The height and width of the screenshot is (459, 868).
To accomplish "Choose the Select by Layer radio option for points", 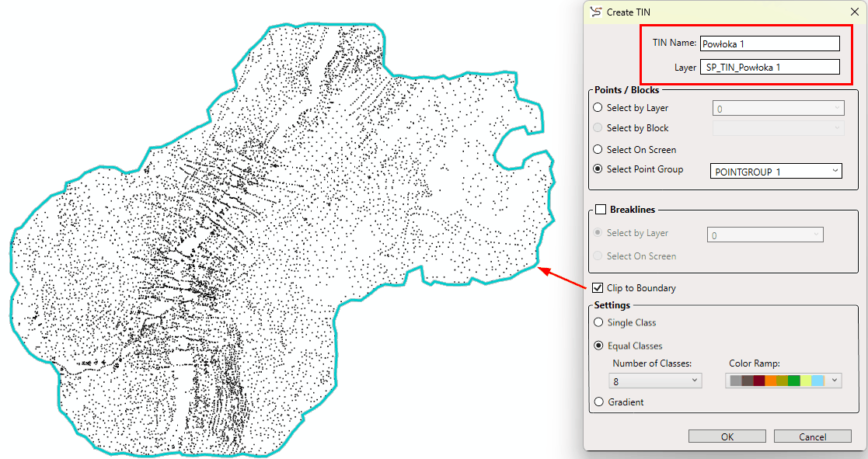I will 598,108.
